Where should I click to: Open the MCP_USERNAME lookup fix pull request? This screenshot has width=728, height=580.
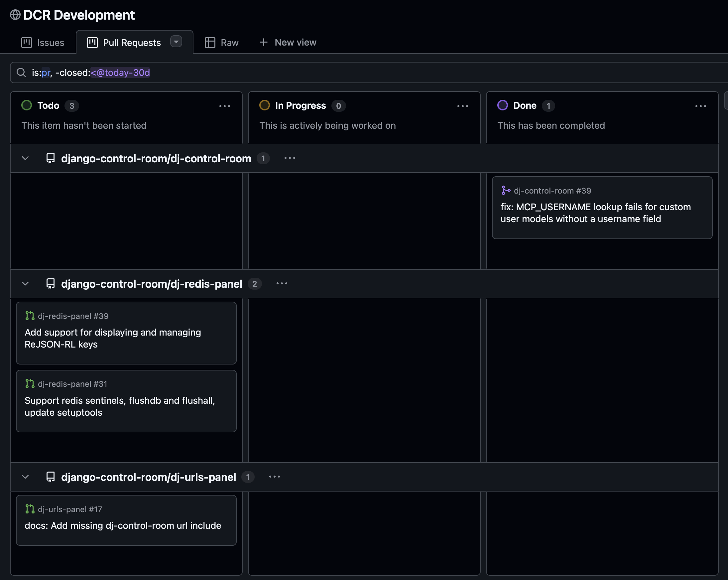click(x=596, y=213)
